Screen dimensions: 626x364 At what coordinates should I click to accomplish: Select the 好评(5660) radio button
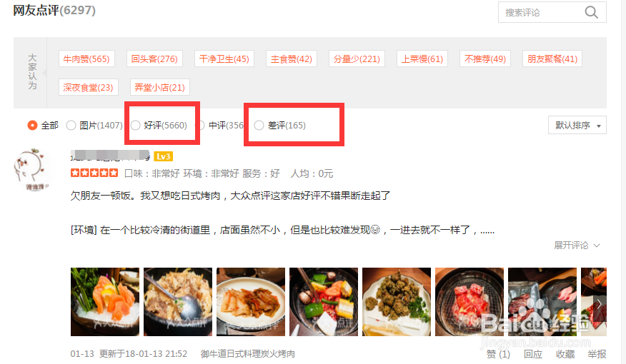pyautogui.click(x=136, y=125)
